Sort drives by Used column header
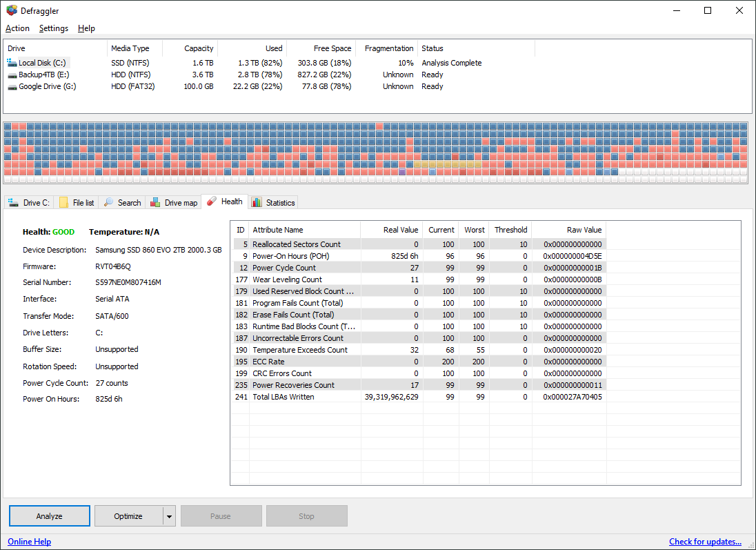756x550 pixels. point(252,48)
